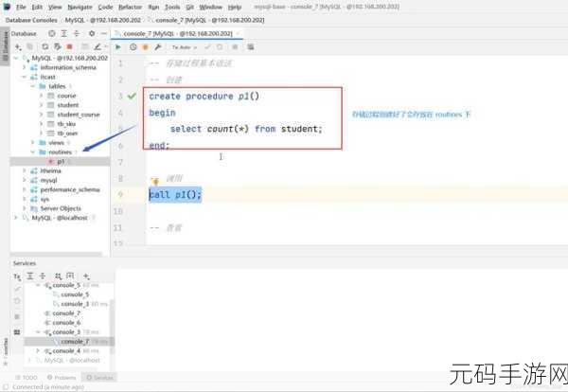Expand the course table node
This screenshot has width=568, height=392.
pos(41,96)
